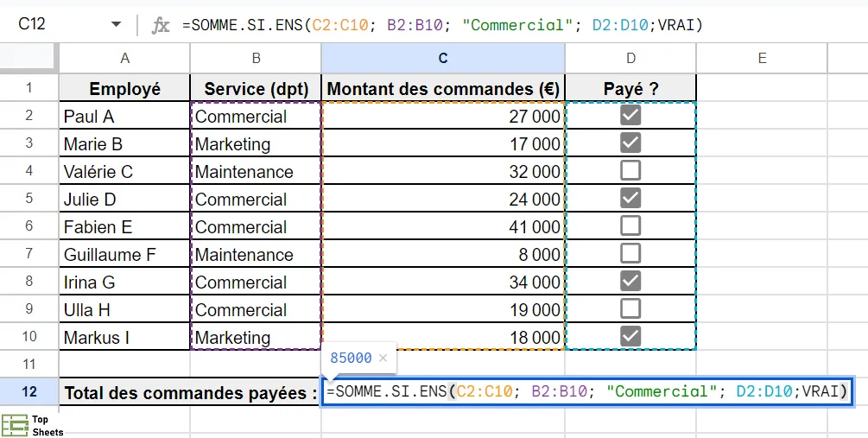Open the Name box dropdown arrow
868x438 pixels.
[116, 24]
